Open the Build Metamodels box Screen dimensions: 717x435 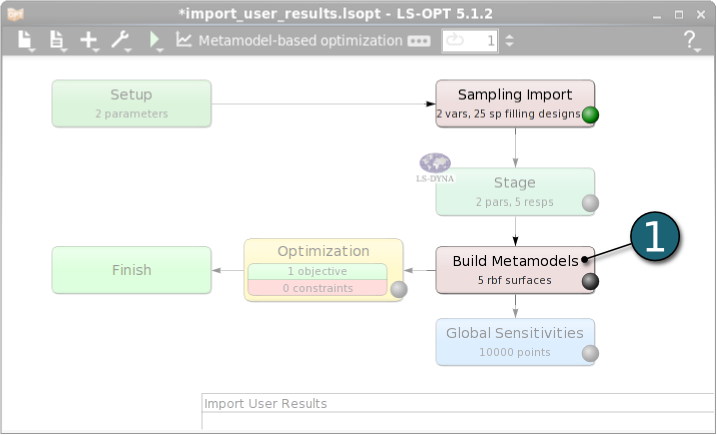pos(515,270)
